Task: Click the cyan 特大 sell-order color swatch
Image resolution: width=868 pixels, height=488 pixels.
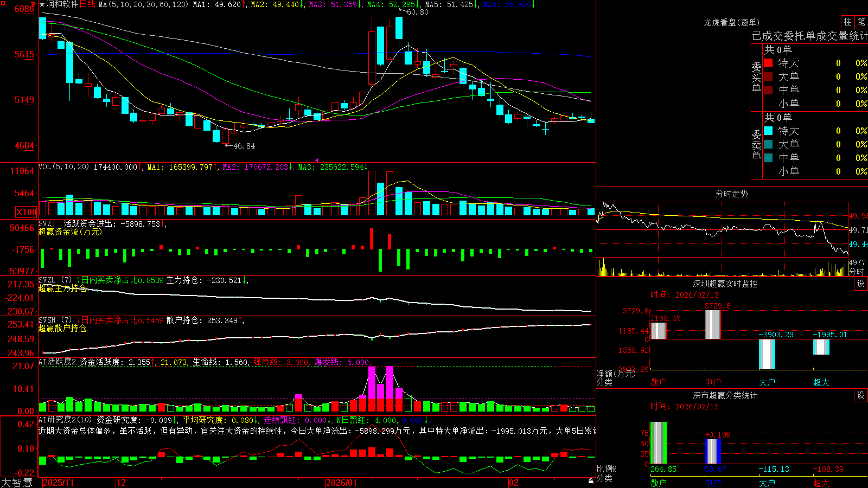Action: pos(768,131)
